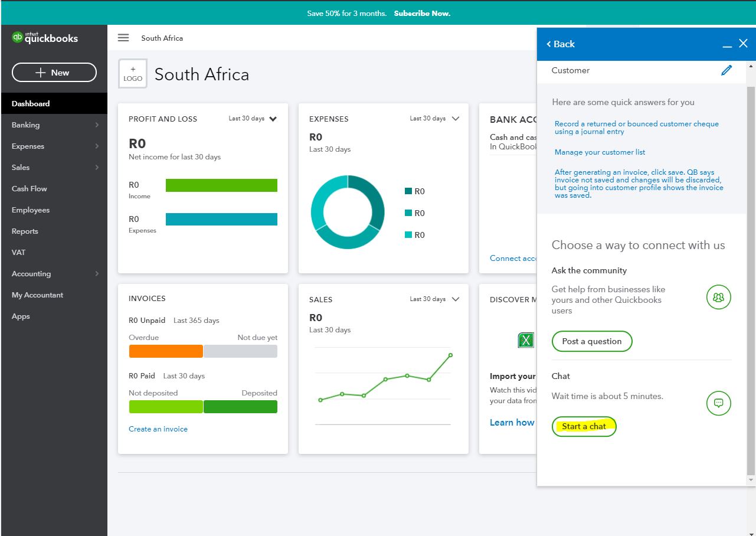Click the teal Expenses bar
The image size is (756, 536).
tap(221, 219)
